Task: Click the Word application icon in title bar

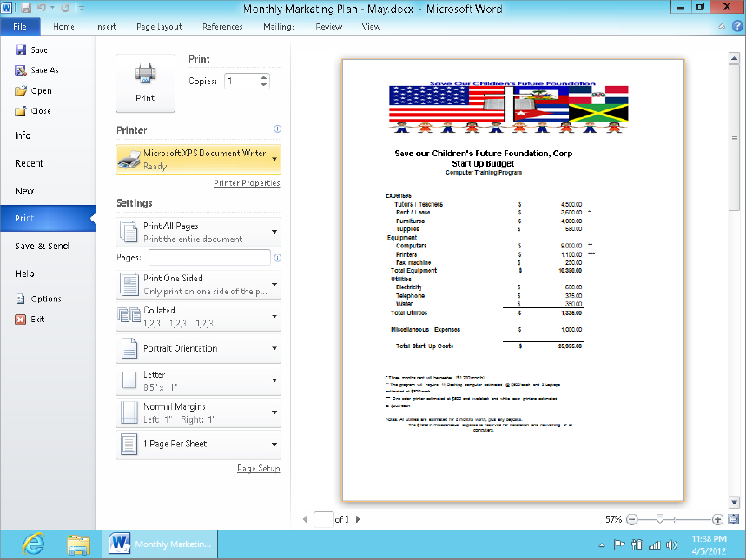Action: click(7, 8)
